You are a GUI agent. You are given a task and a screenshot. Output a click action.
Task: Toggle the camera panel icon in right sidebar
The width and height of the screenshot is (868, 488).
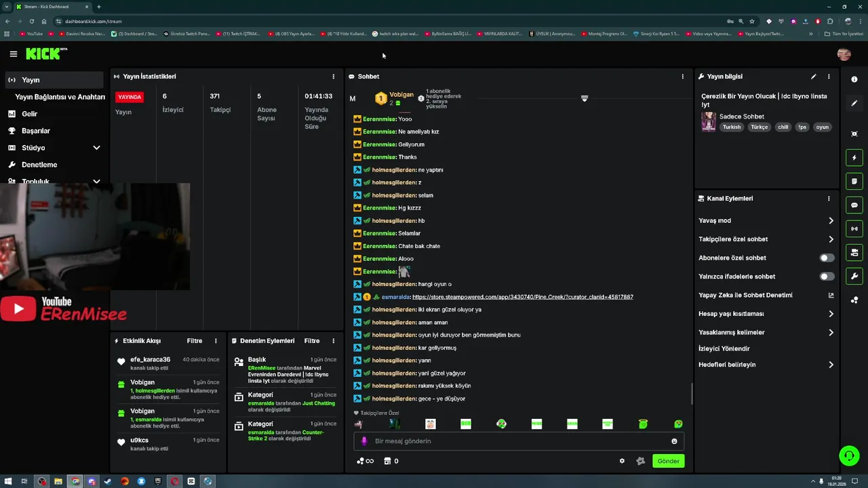point(854,252)
